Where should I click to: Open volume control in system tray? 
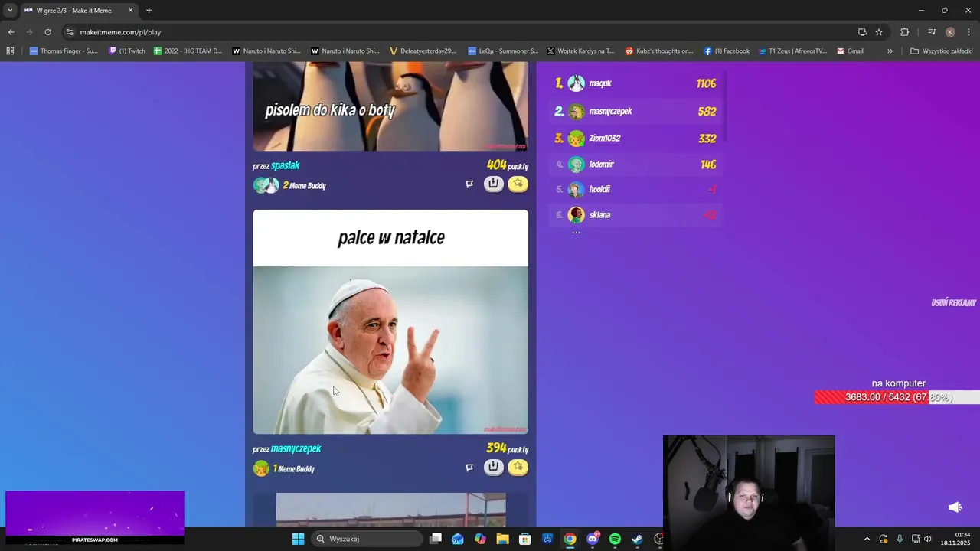[x=928, y=539]
